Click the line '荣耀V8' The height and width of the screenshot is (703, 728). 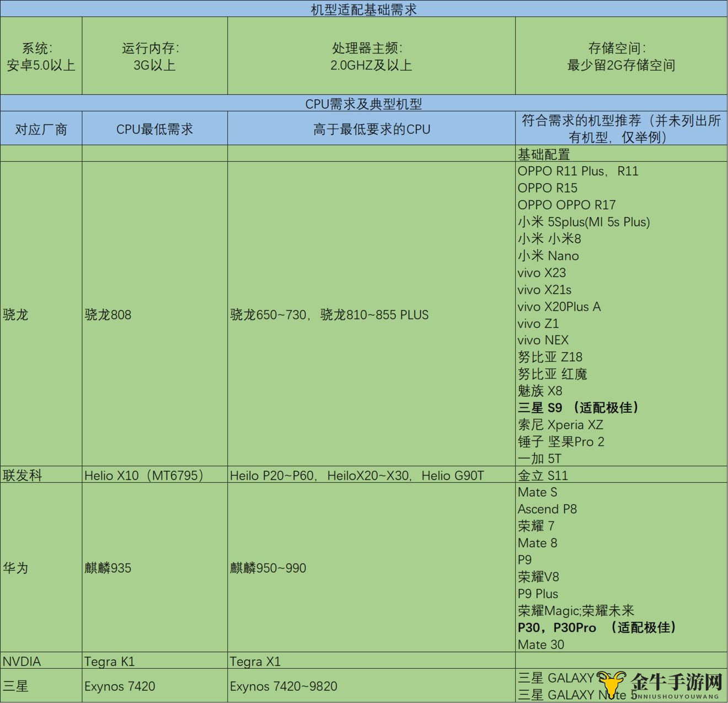(x=538, y=577)
